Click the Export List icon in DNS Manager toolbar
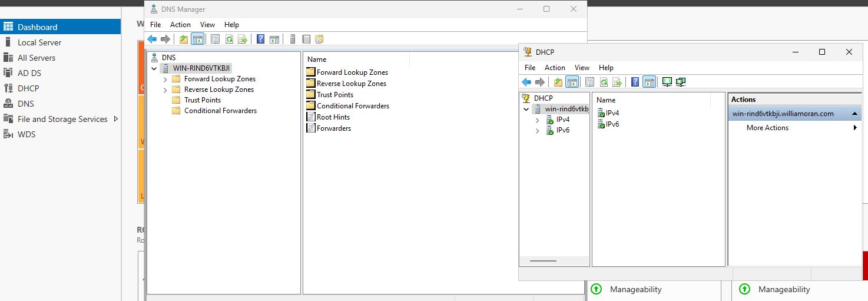 242,39
